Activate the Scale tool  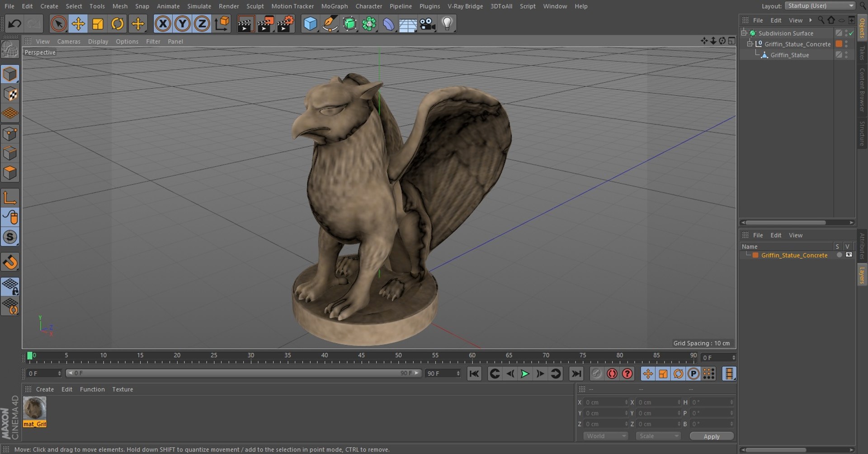[98, 24]
